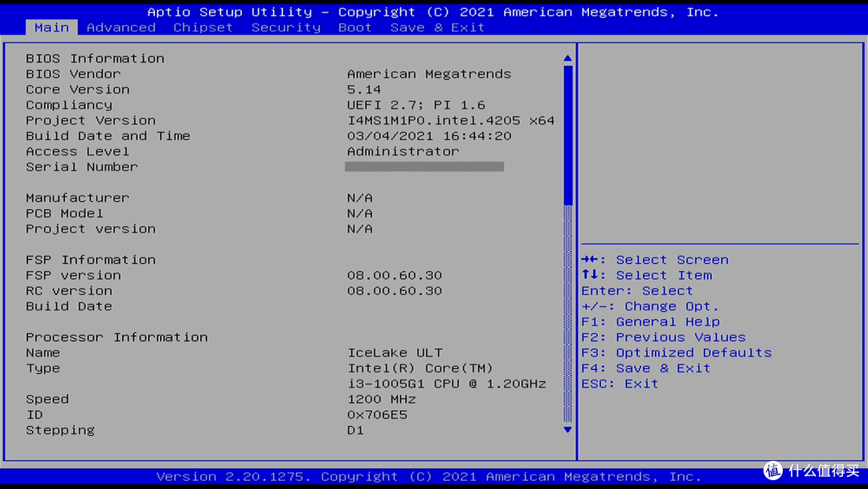Select Project Version I4MS1M1P0.intel.4205 x64
The image size is (868, 489).
tap(451, 120)
